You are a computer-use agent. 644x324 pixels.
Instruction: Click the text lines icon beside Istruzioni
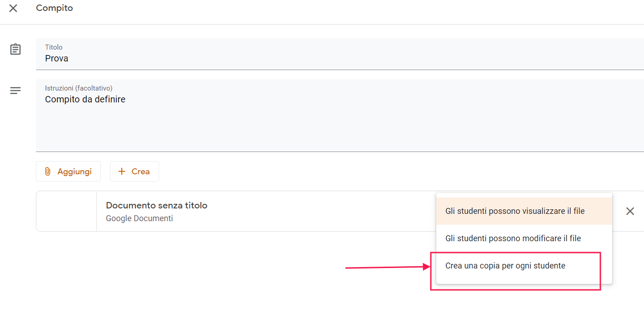[15, 91]
